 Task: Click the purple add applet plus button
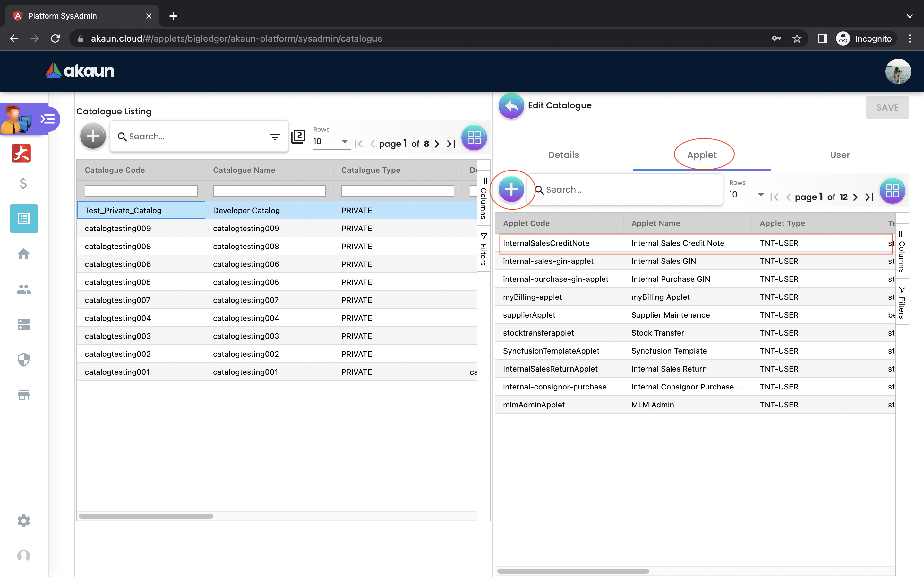[x=511, y=189]
